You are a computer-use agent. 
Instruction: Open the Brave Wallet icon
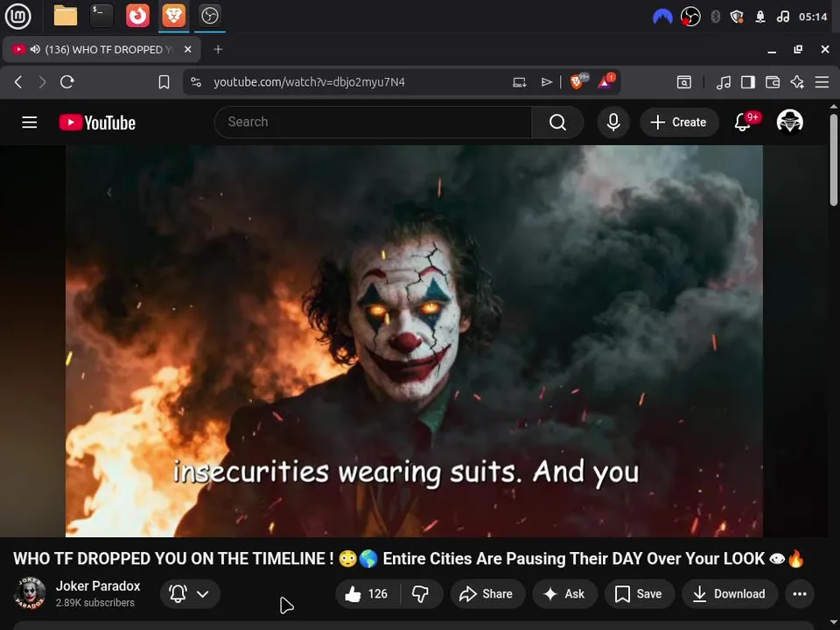pos(773,82)
